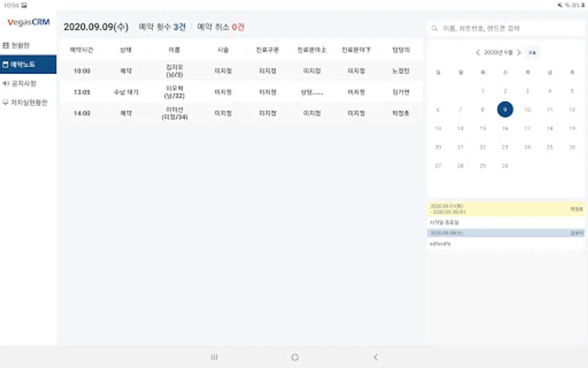This screenshot has width=588, height=368.
Task: Click the 예약 취소 0건 counter
Action: point(220,27)
